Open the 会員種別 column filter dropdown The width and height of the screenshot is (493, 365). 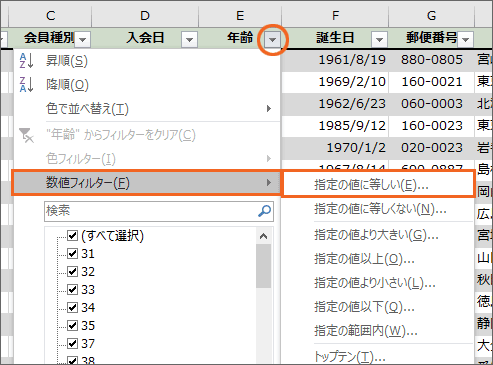[83, 40]
